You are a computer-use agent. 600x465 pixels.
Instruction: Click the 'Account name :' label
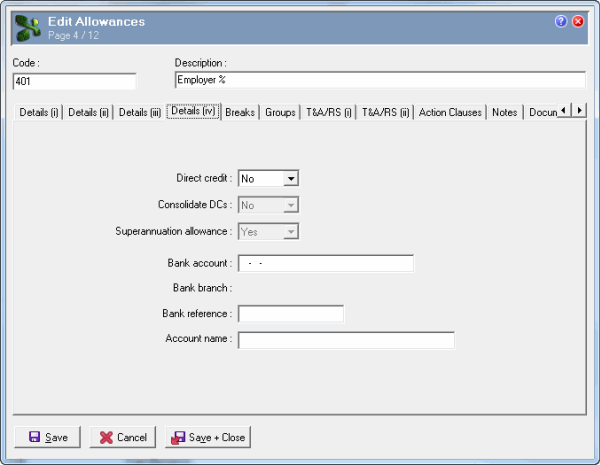pyautogui.click(x=199, y=338)
